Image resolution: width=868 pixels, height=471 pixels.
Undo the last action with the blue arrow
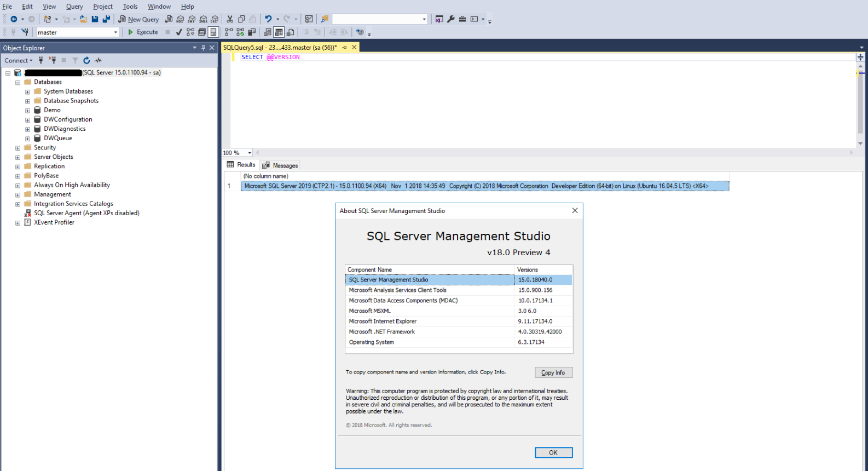click(x=268, y=19)
